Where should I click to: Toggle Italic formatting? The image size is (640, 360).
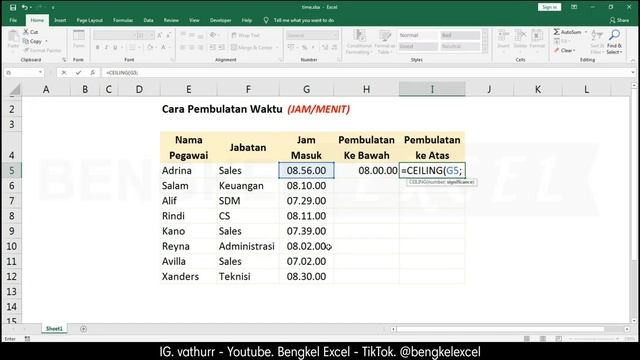coord(106,47)
